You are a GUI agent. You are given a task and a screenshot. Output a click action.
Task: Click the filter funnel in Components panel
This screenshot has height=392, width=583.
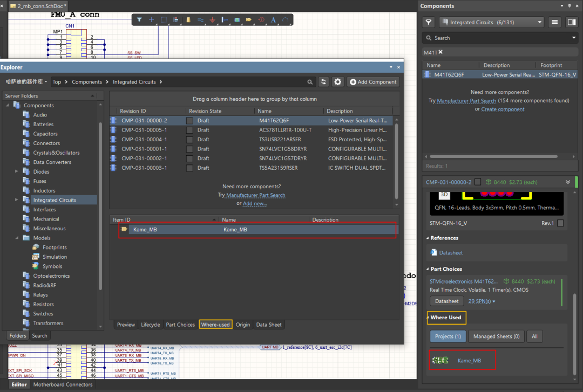point(429,22)
